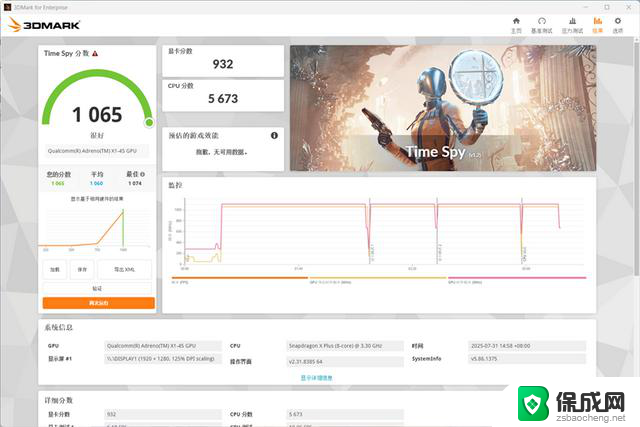Click CPU score value 5 673 in top card
This screenshot has width=640, height=427.
point(223,99)
